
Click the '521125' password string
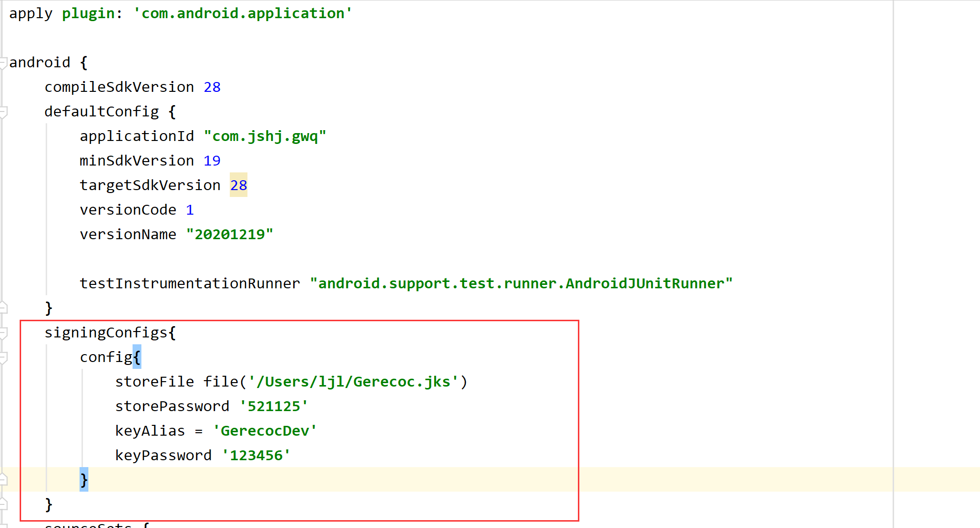click(x=274, y=406)
